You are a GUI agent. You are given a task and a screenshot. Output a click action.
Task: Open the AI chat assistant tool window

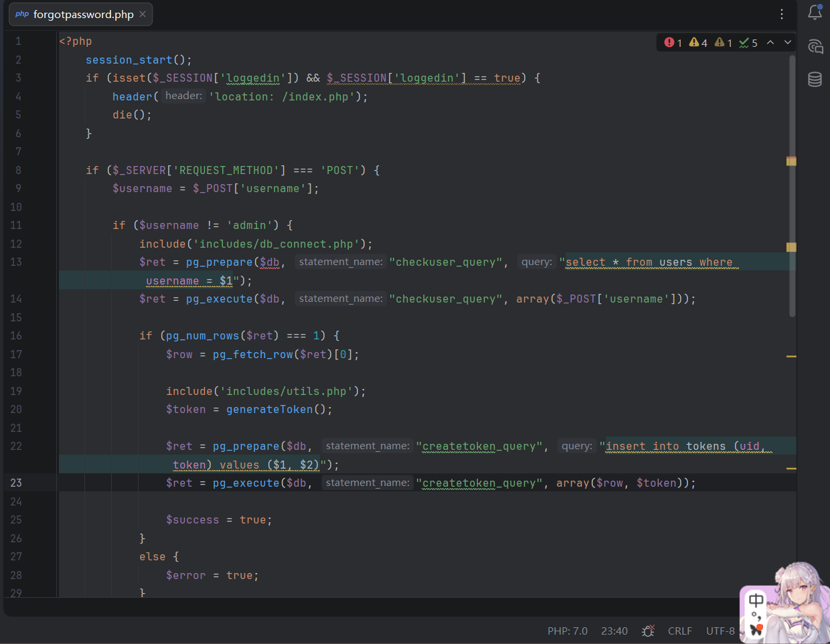(815, 46)
